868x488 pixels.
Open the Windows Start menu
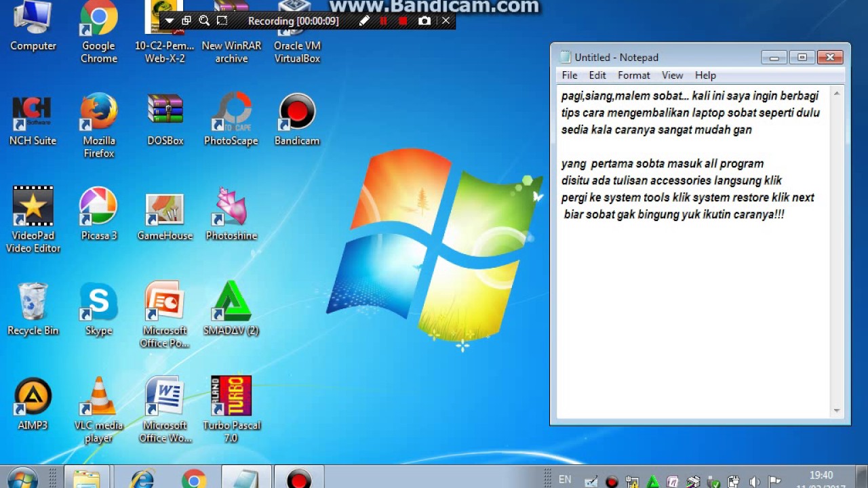22,478
